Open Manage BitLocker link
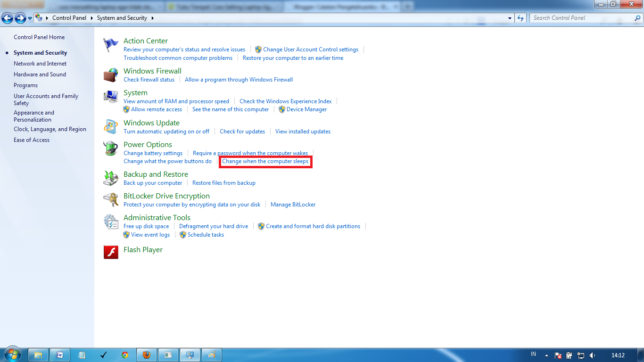 point(293,205)
